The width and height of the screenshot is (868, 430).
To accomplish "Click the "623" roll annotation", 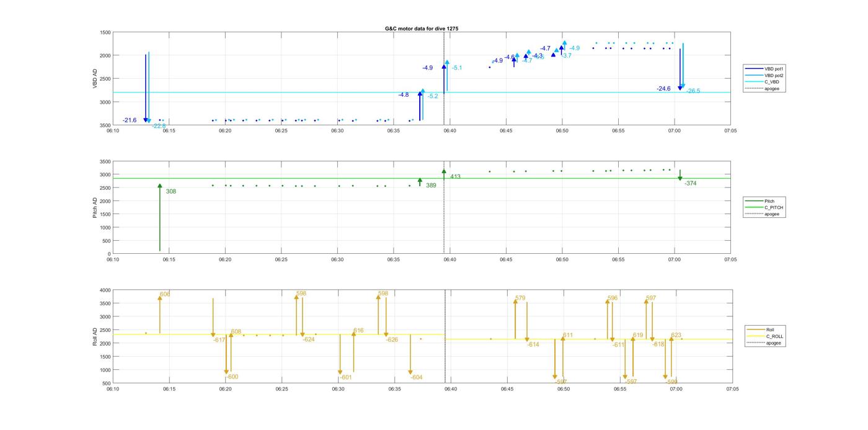I will pyautogui.click(x=676, y=336).
